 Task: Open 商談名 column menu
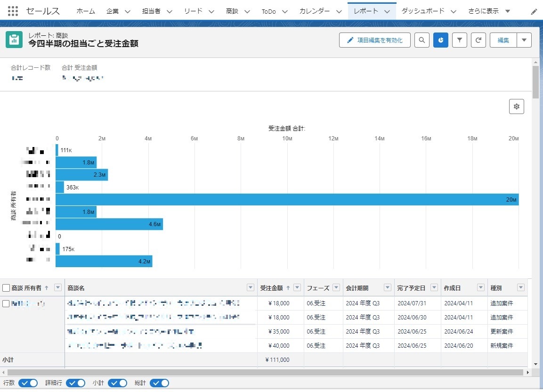251,287
